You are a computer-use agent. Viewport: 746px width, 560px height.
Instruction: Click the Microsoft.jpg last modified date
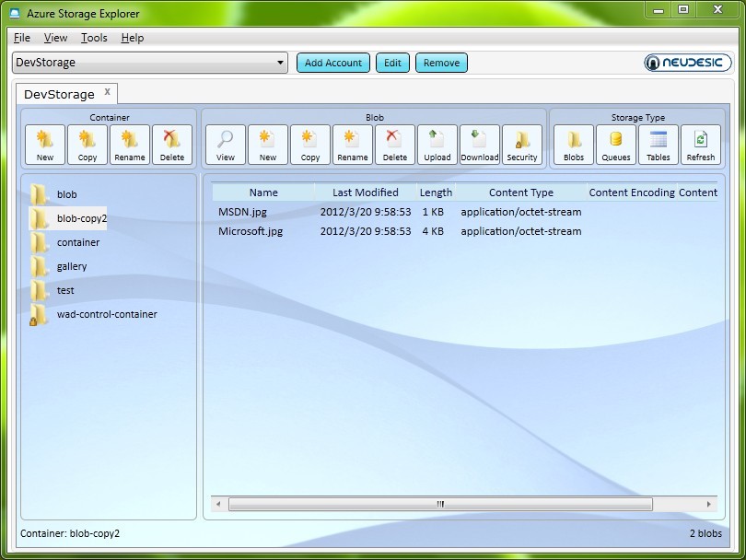tap(366, 231)
